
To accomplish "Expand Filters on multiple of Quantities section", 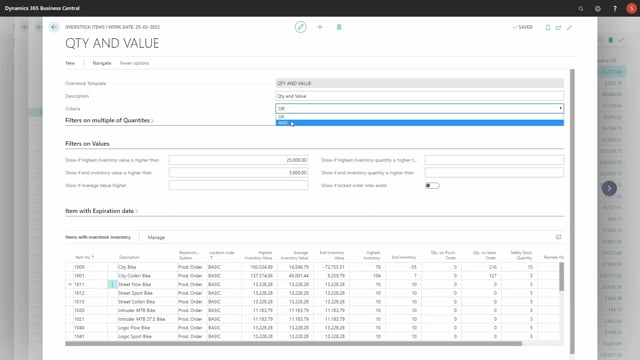I will pos(109,120).
